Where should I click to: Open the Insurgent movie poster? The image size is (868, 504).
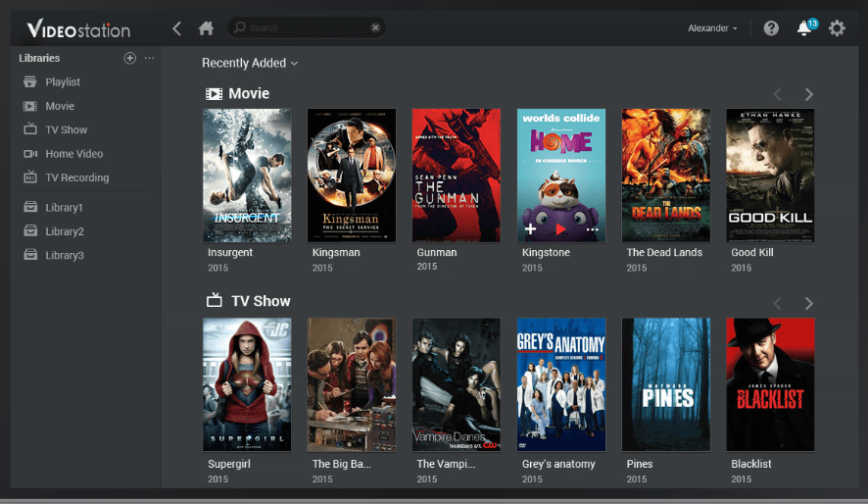(247, 175)
